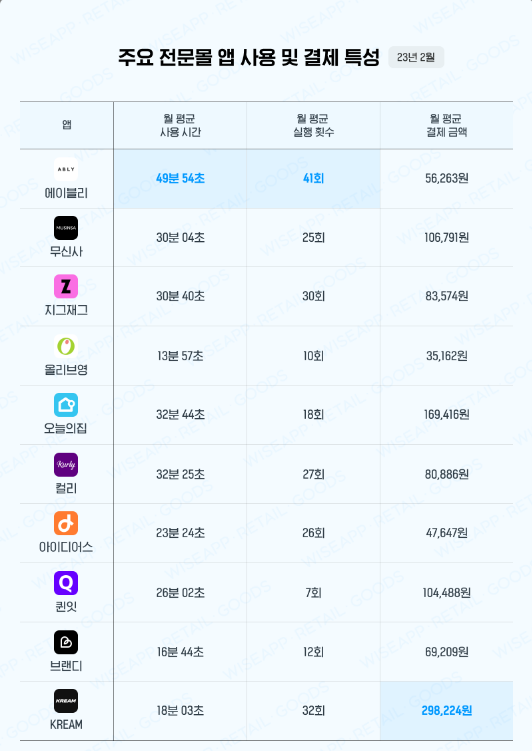532x751 pixels.
Task: Select the black MUSINSA app icon
Action: pos(66,228)
